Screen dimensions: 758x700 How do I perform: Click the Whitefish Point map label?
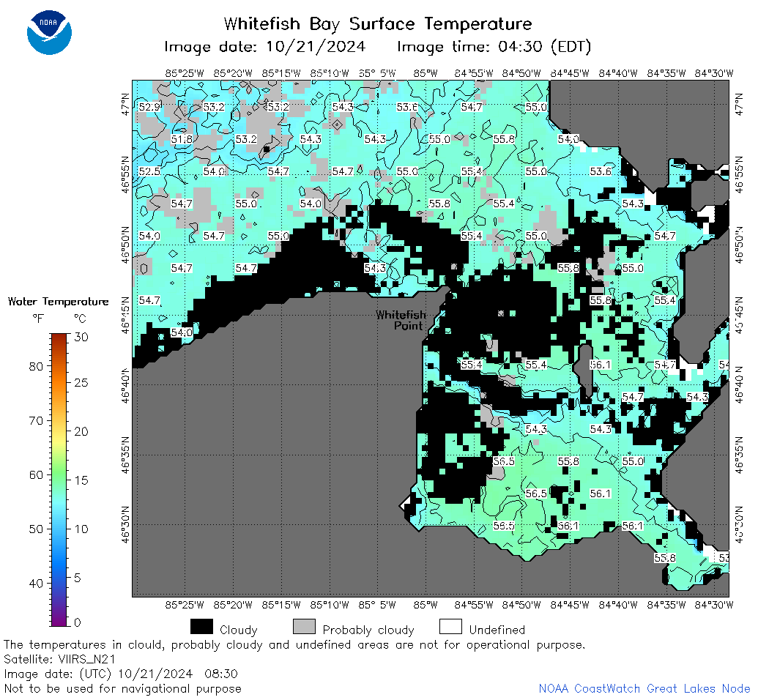pos(401,320)
